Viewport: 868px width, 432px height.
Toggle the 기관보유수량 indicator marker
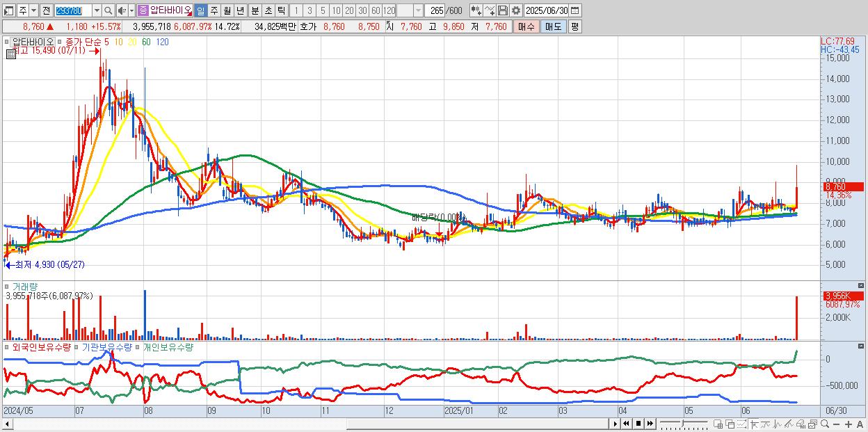(78, 346)
